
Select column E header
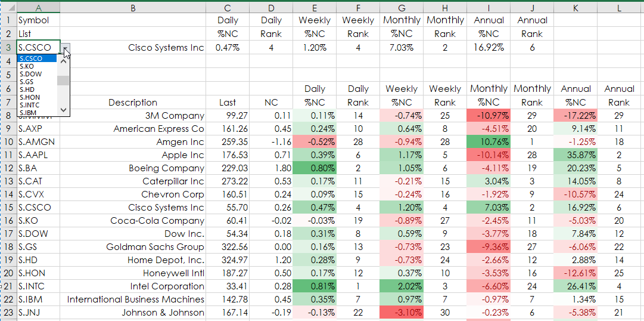pyautogui.click(x=315, y=7)
